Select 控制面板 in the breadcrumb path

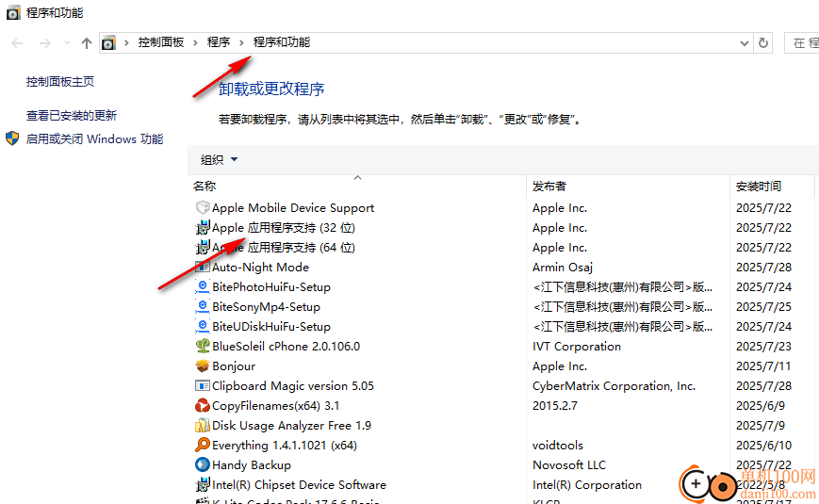click(161, 42)
